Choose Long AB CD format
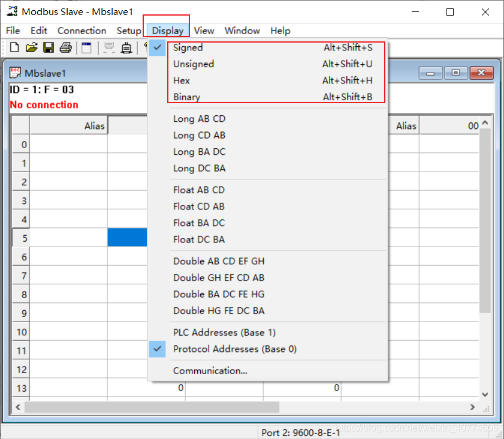 (268, 119)
